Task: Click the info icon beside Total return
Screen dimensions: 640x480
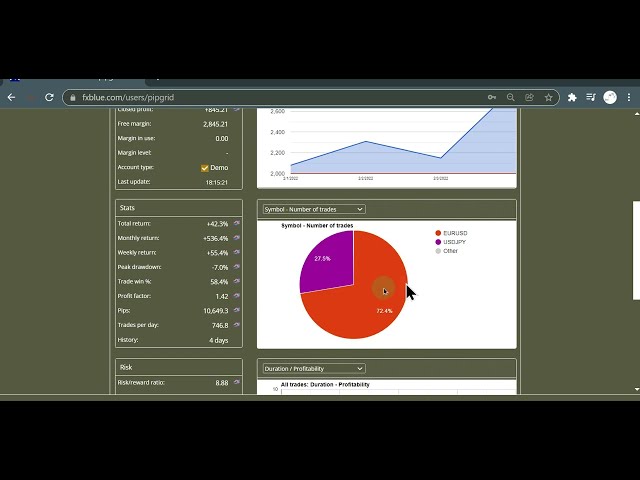Action: 237,224
